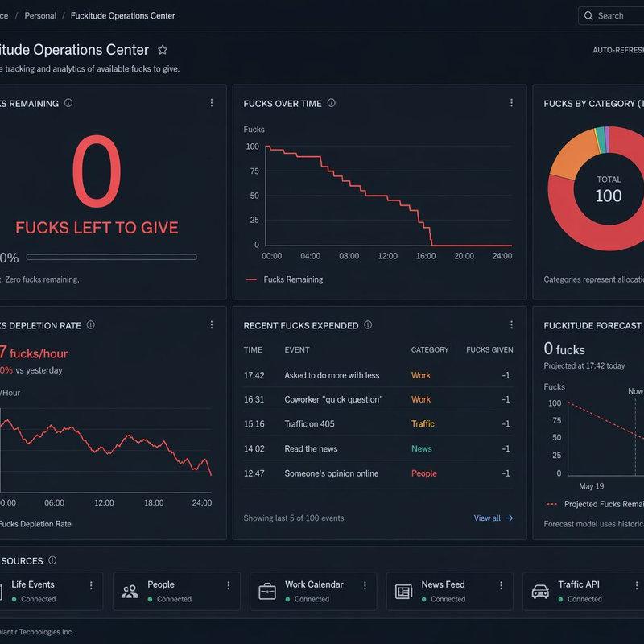644x644 pixels.
Task: Open Traffic API source options menu
Action: [637, 585]
